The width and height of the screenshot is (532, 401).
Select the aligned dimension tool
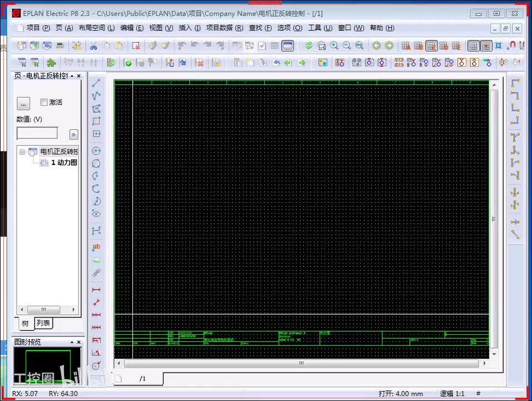click(96, 302)
